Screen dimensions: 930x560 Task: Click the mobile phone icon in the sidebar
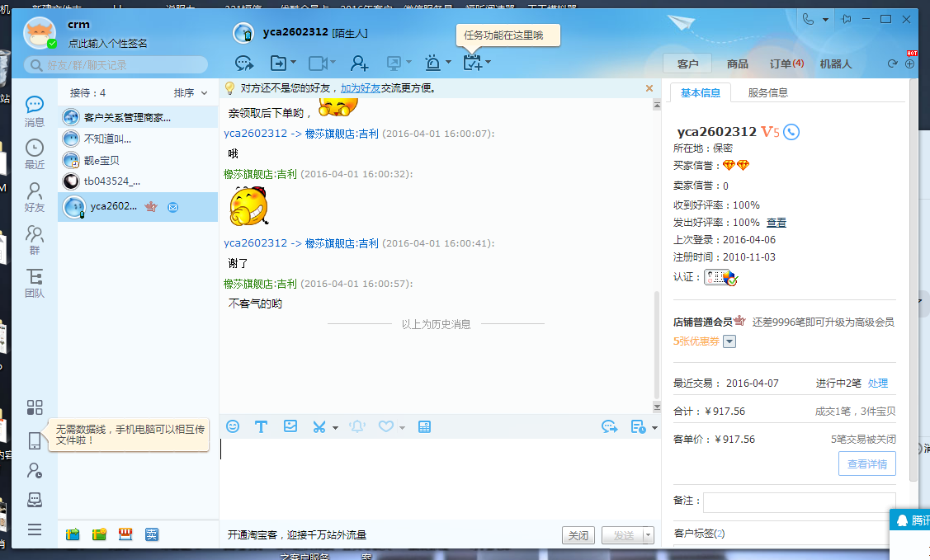click(35, 440)
